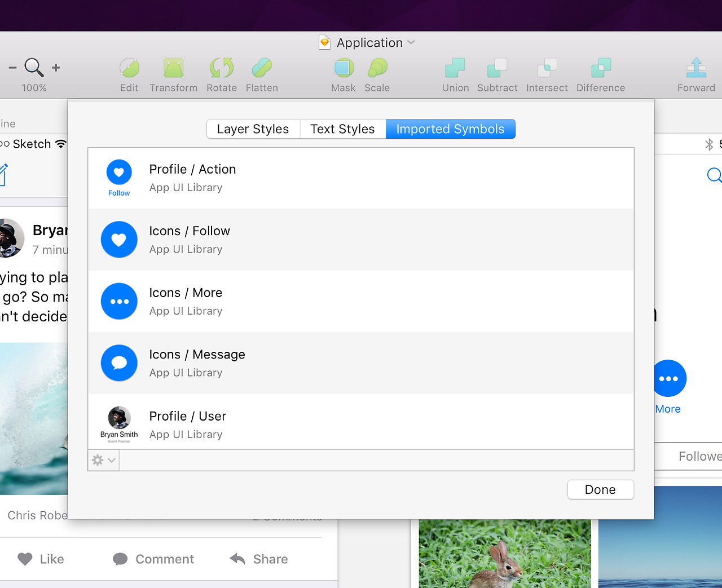Screen dimensions: 722x588
Task: Click the rabbit photo on the canvas
Action: coord(505,554)
